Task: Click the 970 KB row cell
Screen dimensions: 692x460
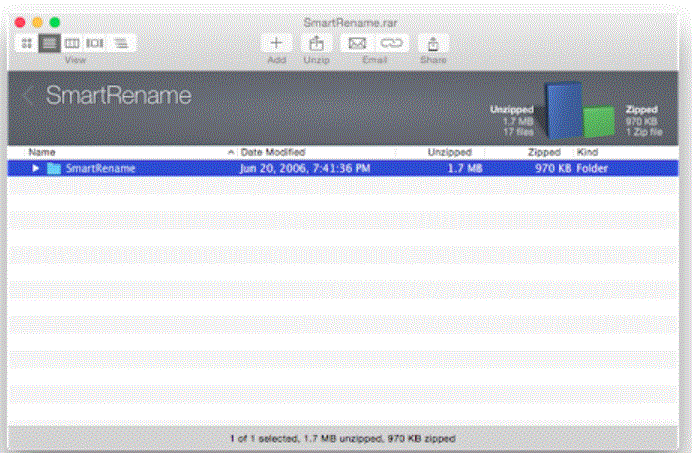Action: click(553, 168)
